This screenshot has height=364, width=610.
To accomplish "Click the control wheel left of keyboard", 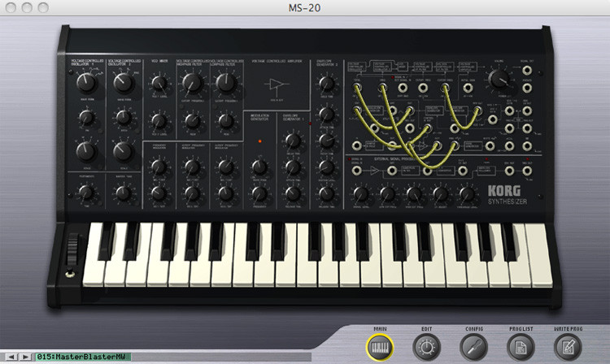I will coord(72,249).
